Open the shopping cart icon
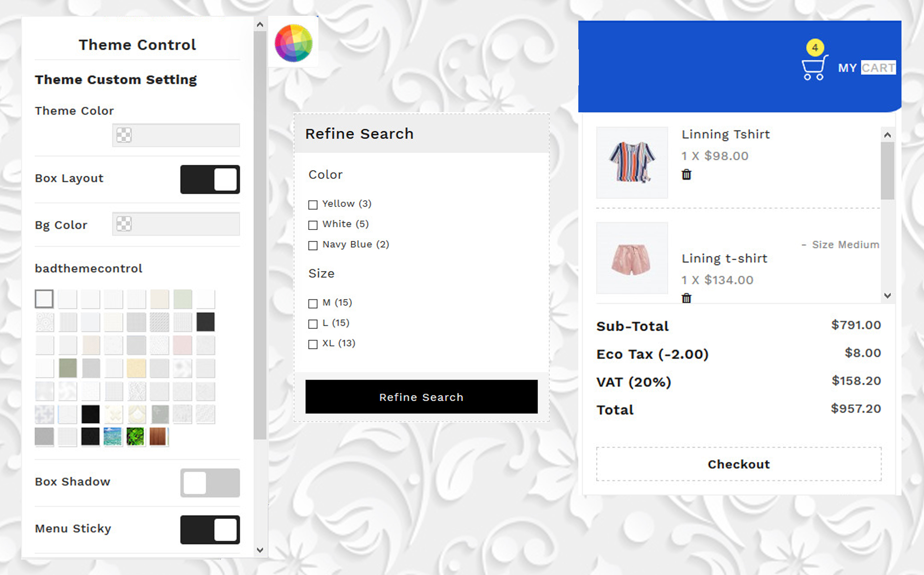924x575 pixels. pos(814,68)
